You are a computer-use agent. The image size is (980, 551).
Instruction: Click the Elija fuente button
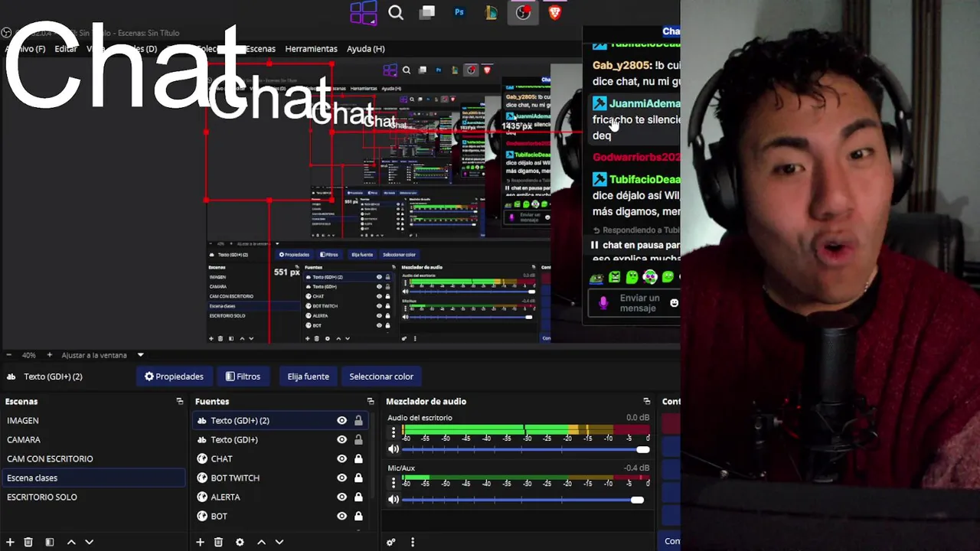(x=308, y=377)
